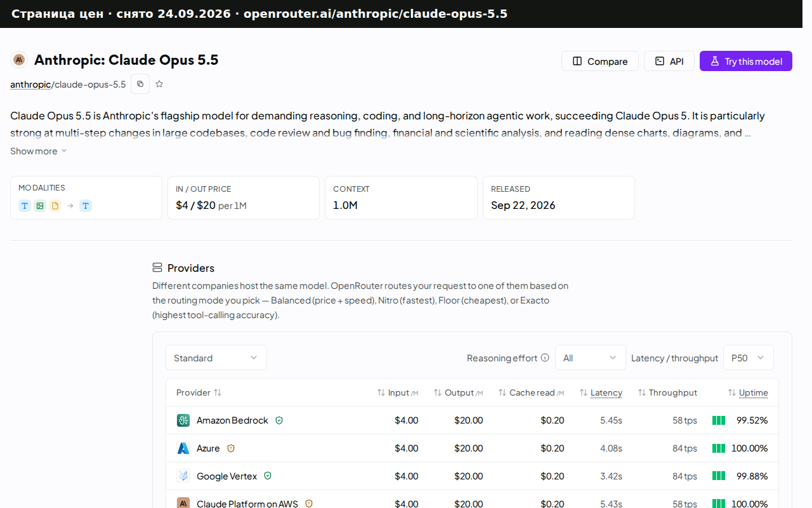Viewport: 812px width, 508px height.
Task: Click the Amazon Bedrock logo
Action: [183, 420]
